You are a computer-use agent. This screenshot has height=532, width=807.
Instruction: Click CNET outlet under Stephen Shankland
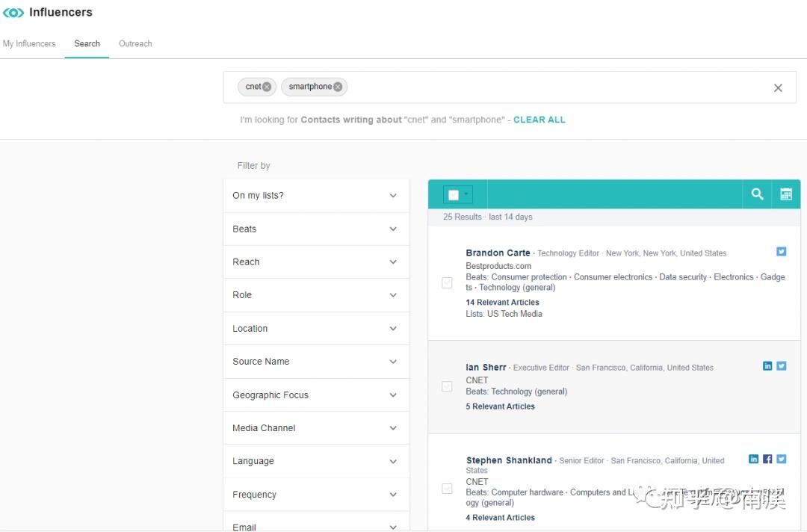tap(477, 482)
